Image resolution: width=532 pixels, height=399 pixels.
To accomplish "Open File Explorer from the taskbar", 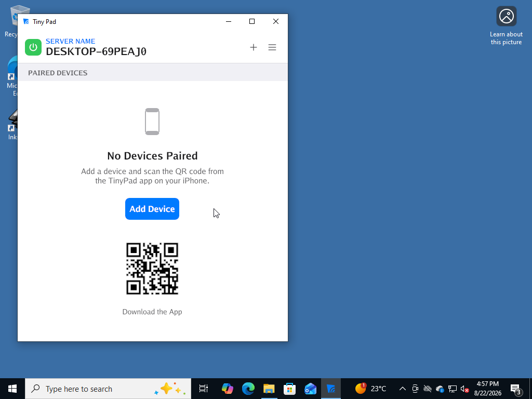I will 269,389.
